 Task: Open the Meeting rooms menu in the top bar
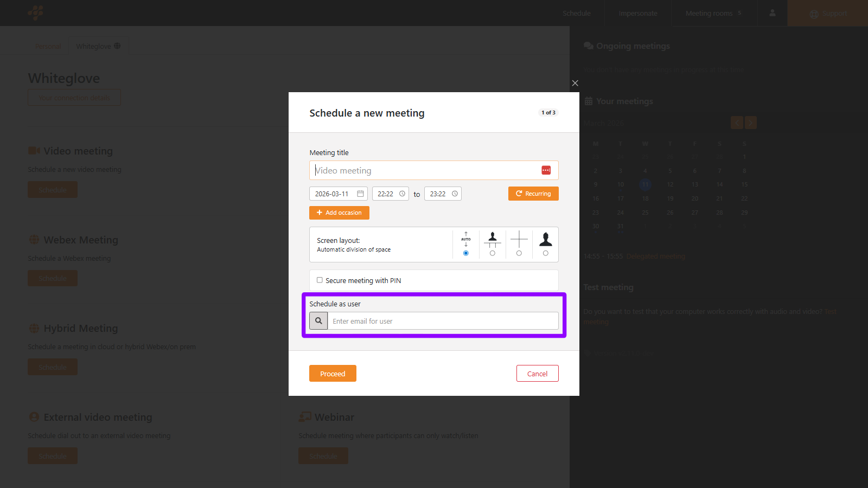(x=713, y=13)
